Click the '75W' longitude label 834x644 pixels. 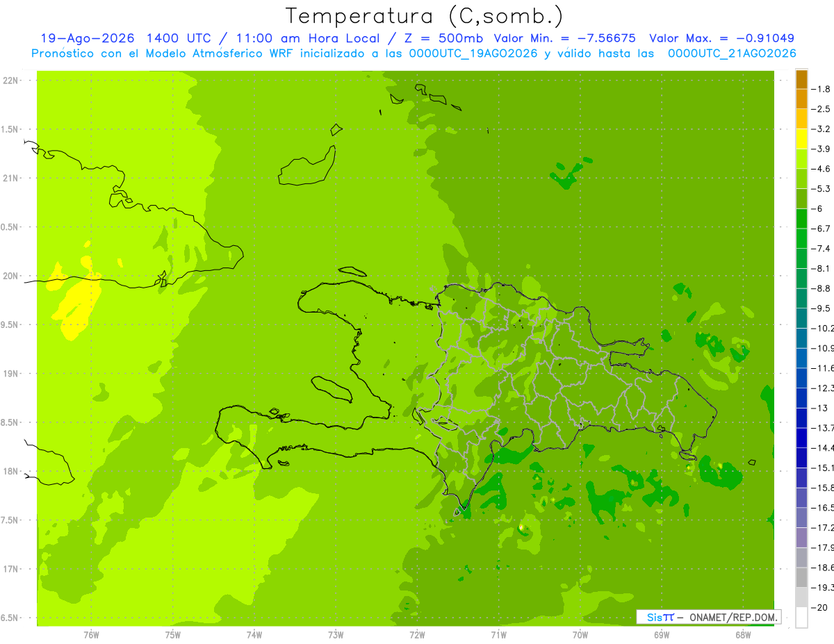[x=173, y=635]
